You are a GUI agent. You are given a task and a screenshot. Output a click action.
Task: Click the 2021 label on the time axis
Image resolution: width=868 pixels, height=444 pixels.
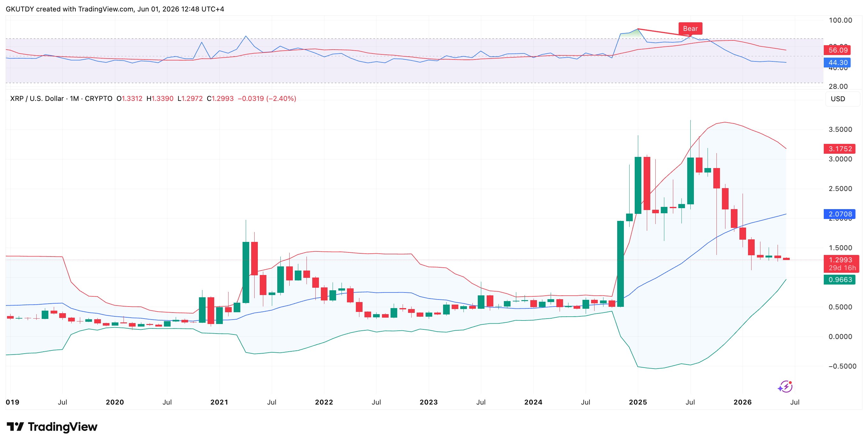tap(219, 402)
